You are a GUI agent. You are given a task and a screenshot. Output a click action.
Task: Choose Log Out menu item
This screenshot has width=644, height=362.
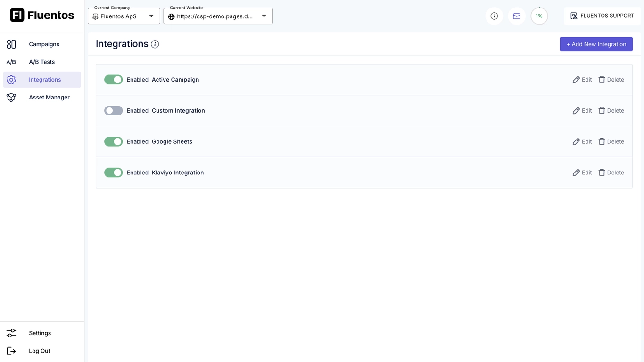tap(42, 351)
